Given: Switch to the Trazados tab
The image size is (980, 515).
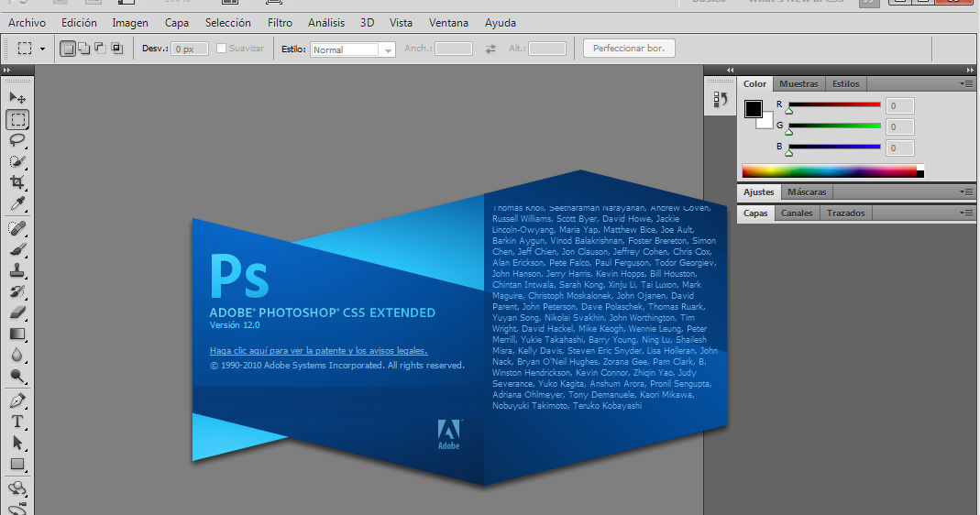Looking at the screenshot, I should point(845,214).
